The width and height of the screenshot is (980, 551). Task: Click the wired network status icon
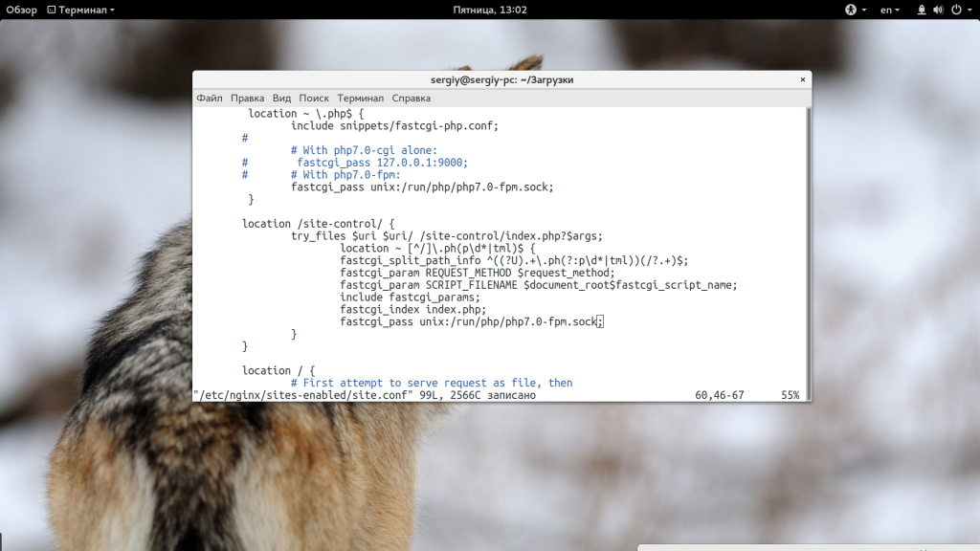point(923,10)
